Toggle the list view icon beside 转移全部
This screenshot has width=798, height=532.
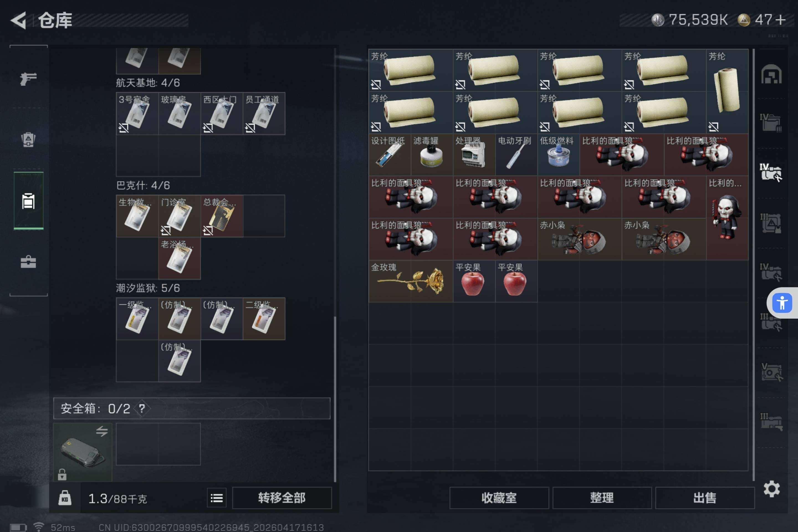217,498
